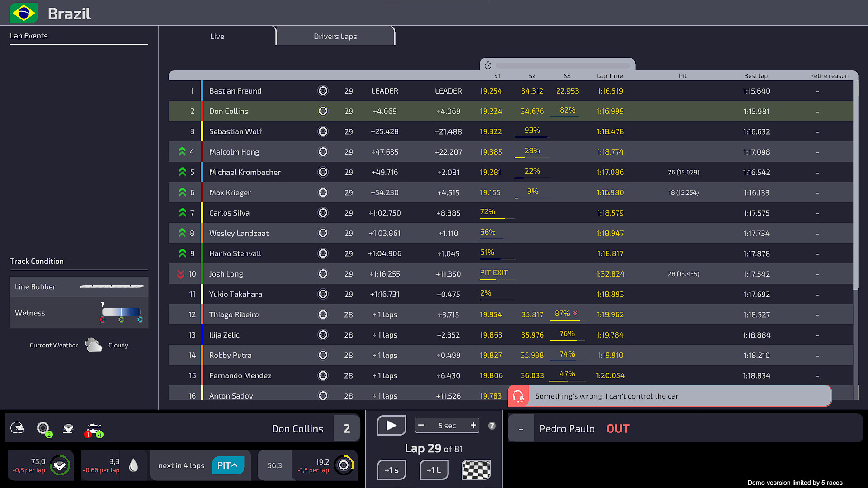This screenshot has height=488, width=868.
Task: Switch to the Drivers Laps tab
Action: pyautogui.click(x=335, y=36)
